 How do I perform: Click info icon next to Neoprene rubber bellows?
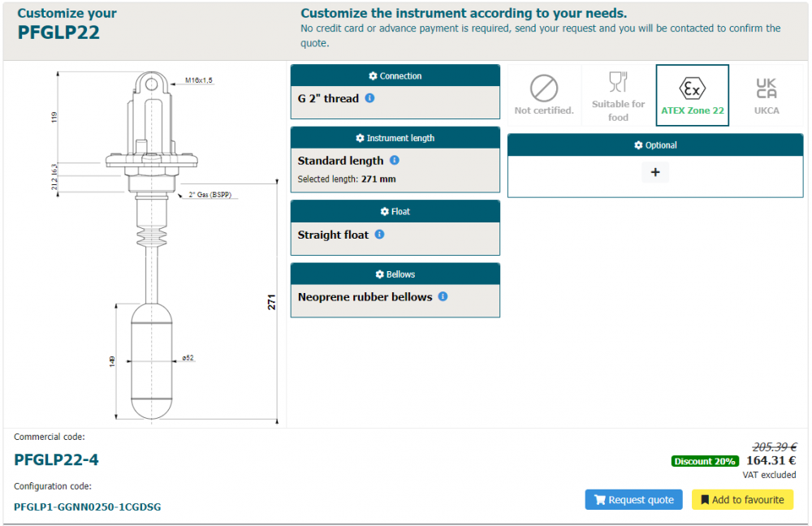pos(443,297)
